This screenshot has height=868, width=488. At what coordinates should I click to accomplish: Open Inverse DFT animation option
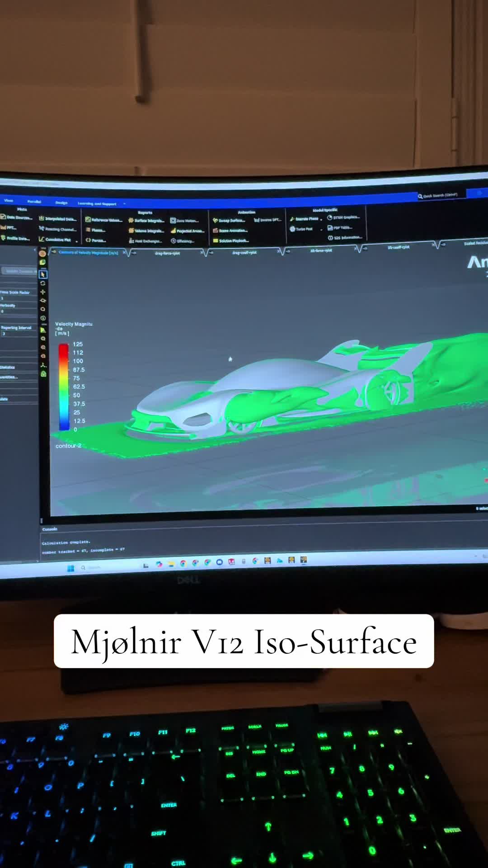(267, 220)
